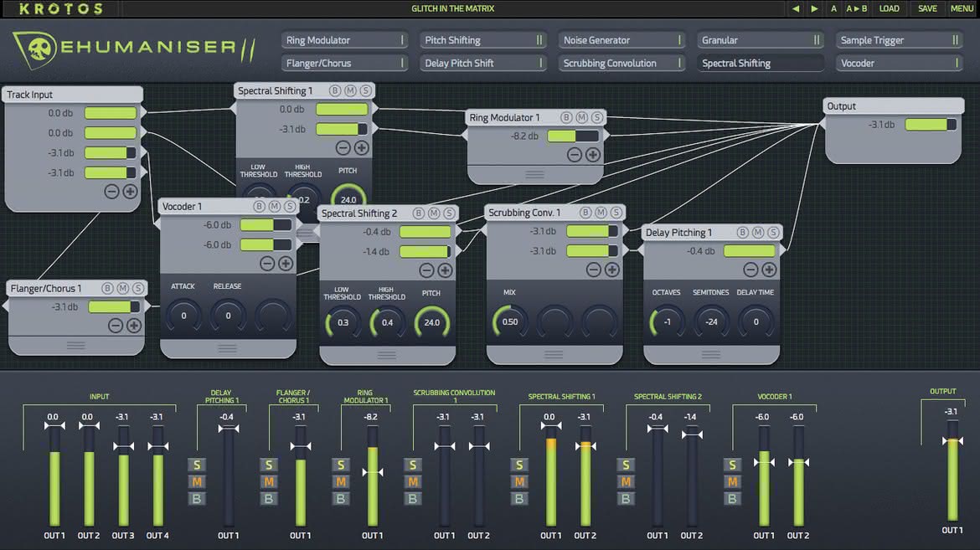This screenshot has height=550, width=980.
Task: Expand the Ring Modulator 1 node handle
Action: [534, 174]
